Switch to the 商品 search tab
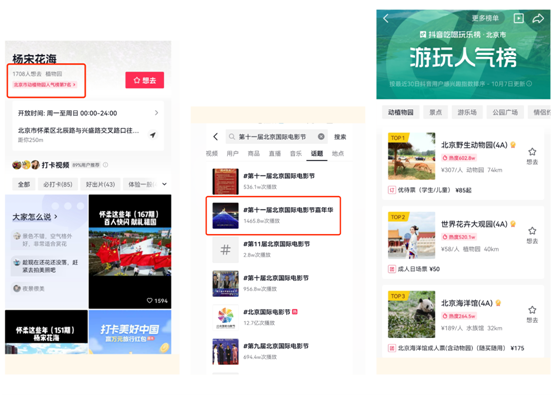 [253, 153]
